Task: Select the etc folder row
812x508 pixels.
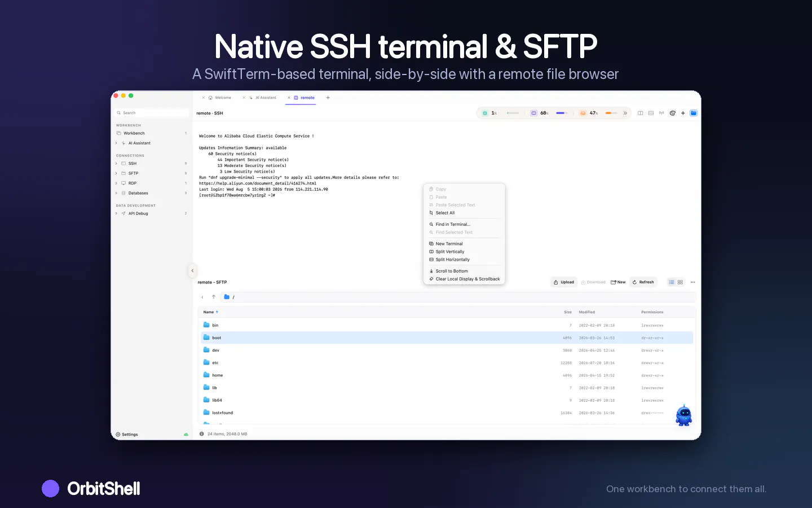Action: click(x=447, y=363)
